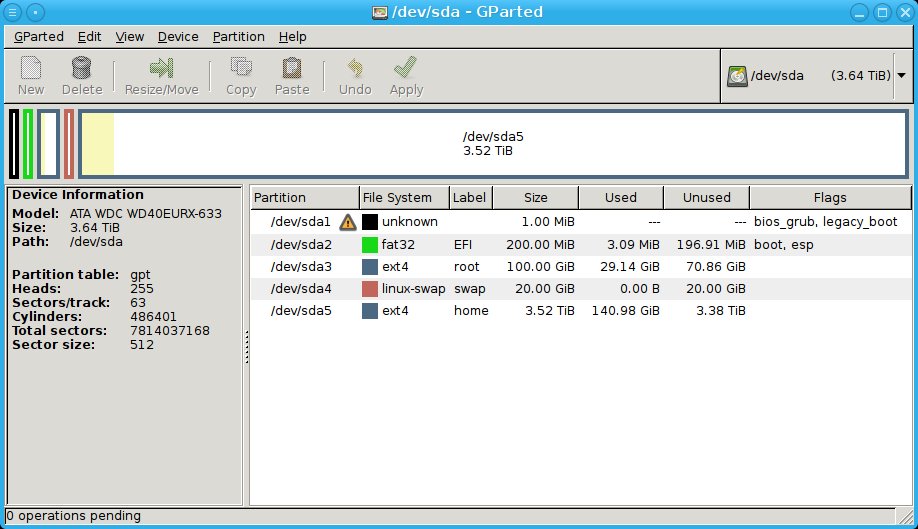Click the '0 operations pending' status bar text

click(74, 516)
